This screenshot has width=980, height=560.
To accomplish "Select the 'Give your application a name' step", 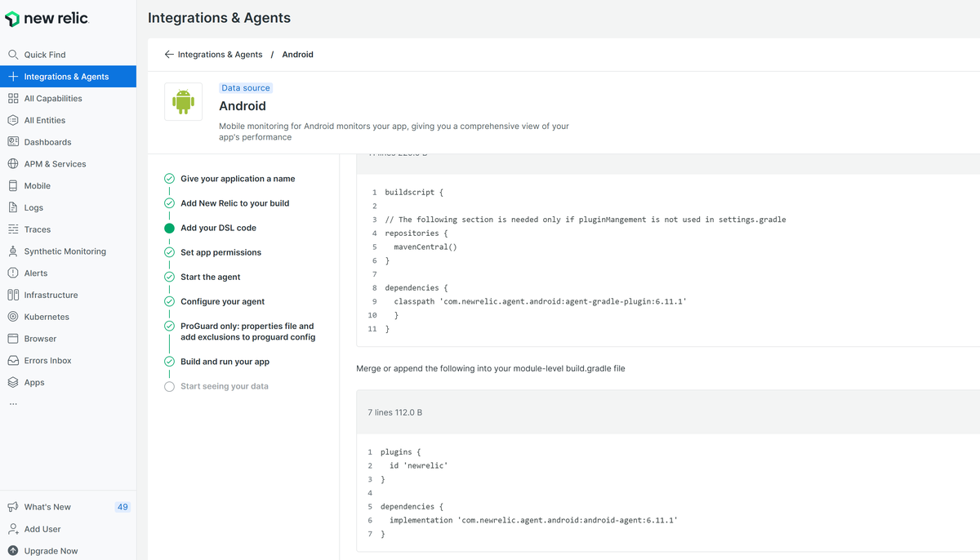I will click(238, 179).
